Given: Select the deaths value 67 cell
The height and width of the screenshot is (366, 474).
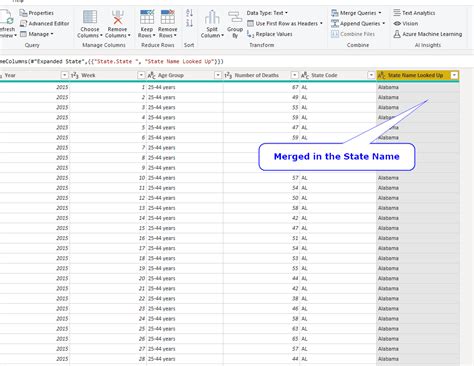Looking at the screenshot, I should [x=261, y=87].
